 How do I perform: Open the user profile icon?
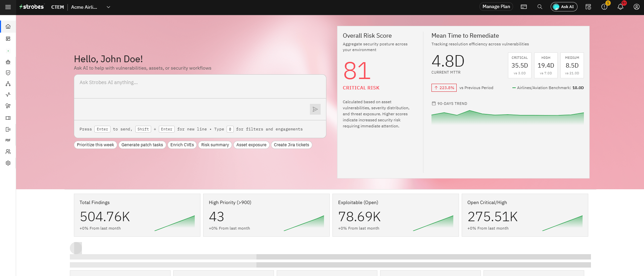coord(637,7)
